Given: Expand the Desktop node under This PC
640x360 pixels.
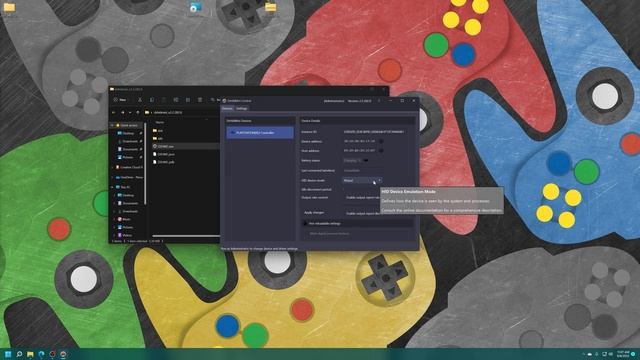Looking at the screenshot, I should [x=115, y=195].
